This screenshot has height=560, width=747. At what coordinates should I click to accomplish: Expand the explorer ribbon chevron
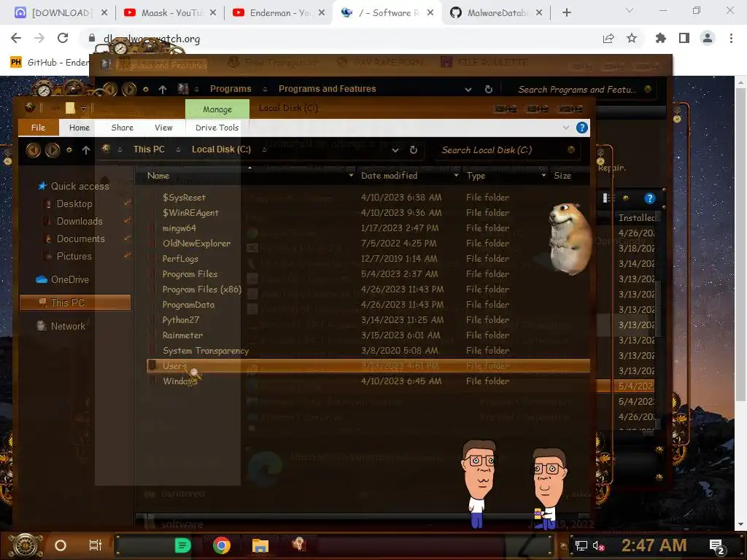click(566, 128)
